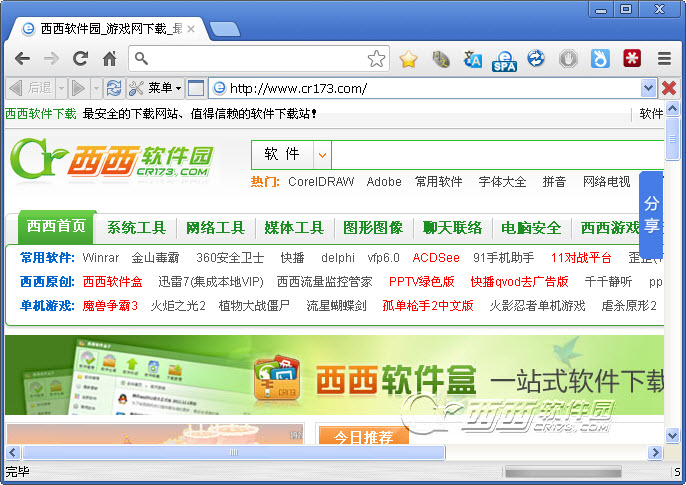The height and width of the screenshot is (485, 686).
Task: Open the 魔兽争霸3 game link
Action: (x=110, y=306)
